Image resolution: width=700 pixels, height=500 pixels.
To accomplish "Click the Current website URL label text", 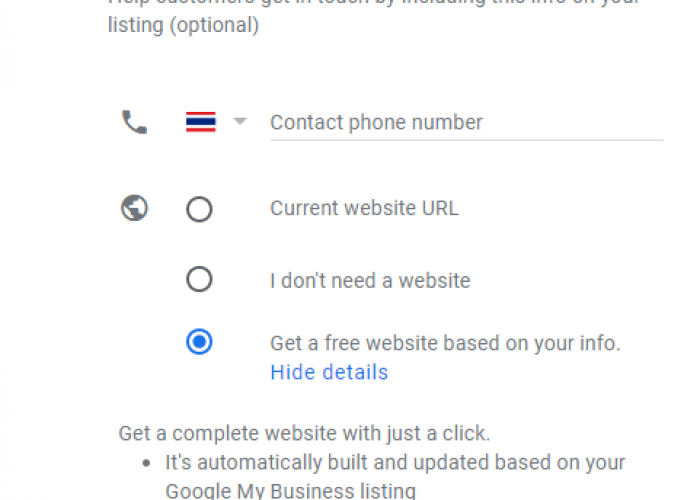I will click(x=364, y=208).
